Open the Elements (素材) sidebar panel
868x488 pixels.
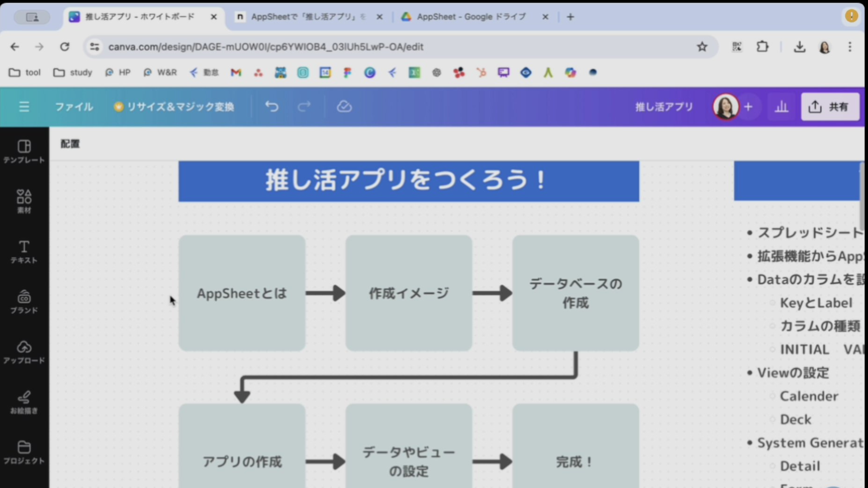pos(24,202)
